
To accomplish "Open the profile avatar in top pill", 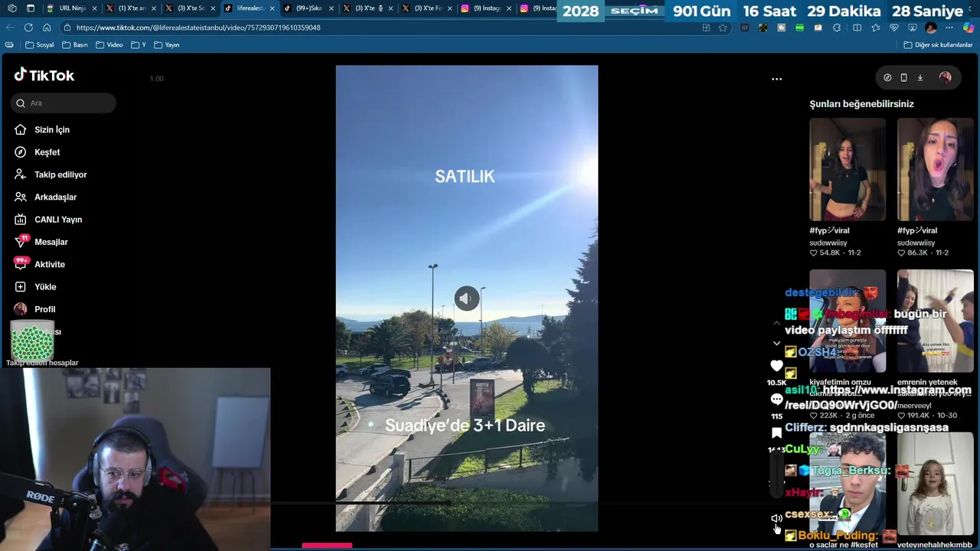I will [x=945, y=77].
